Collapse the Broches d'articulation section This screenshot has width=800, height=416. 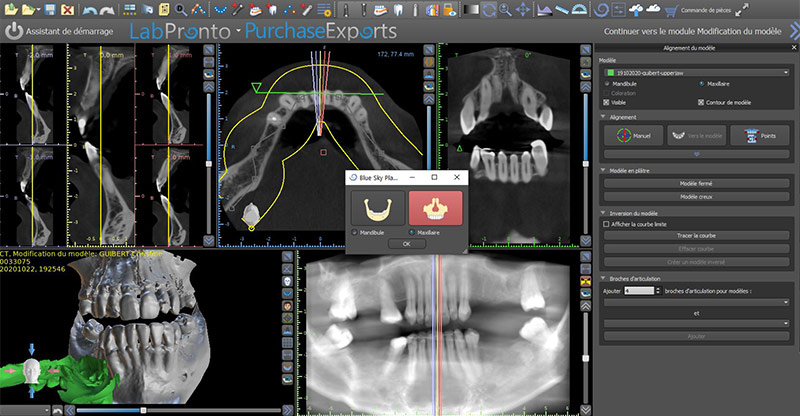[604, 277]
